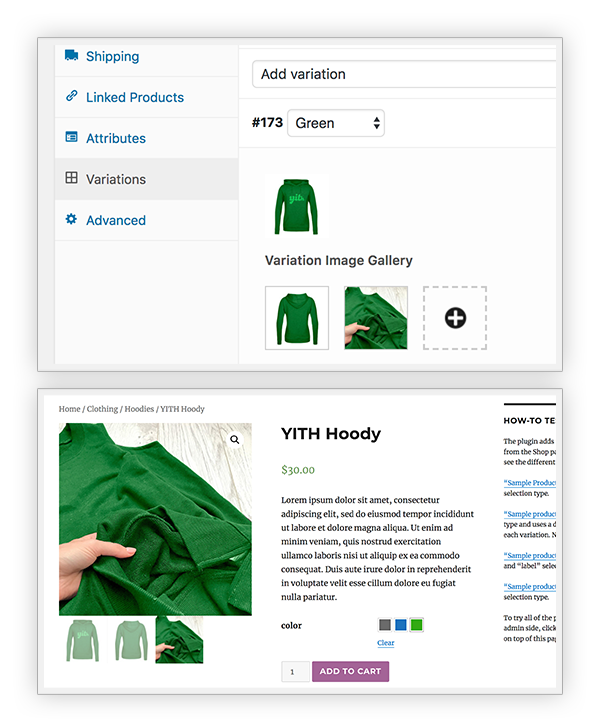Viewport: 600px width, 722px height.
Task: Select the plain hoodie thumbnail below product image
Action: [x=131, y=640]
